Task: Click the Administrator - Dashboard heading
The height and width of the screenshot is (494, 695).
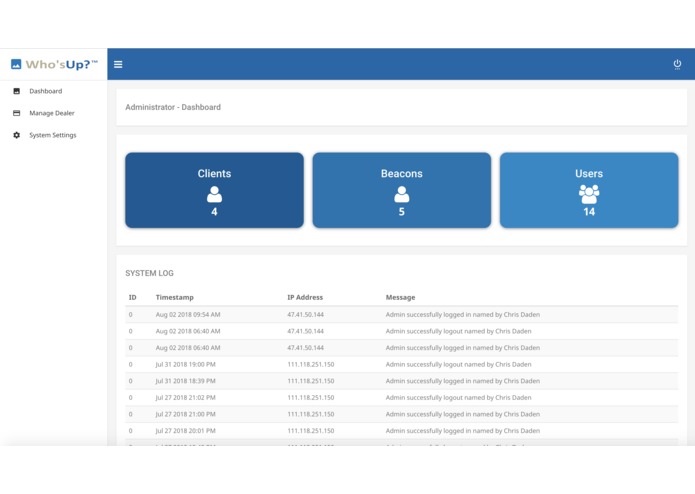Action: (x=173, y=107)
